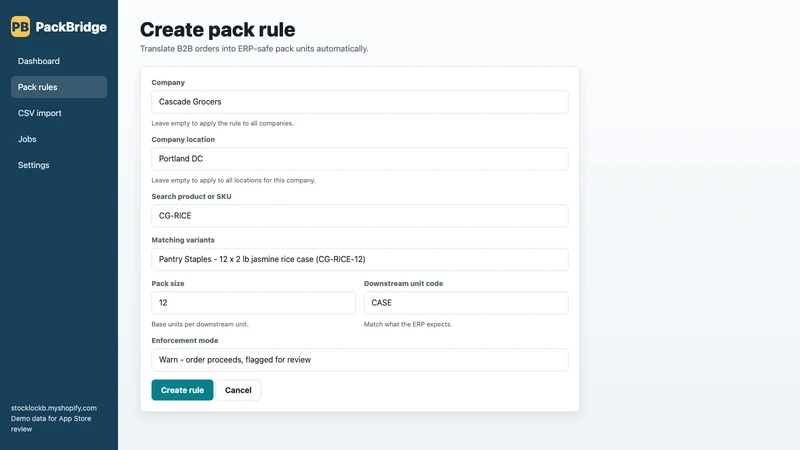Image resolution: width=800 pixels, height=450 pixels.
Task: Select Pack rules in the sidebar
Action: [x=59, y=87]
